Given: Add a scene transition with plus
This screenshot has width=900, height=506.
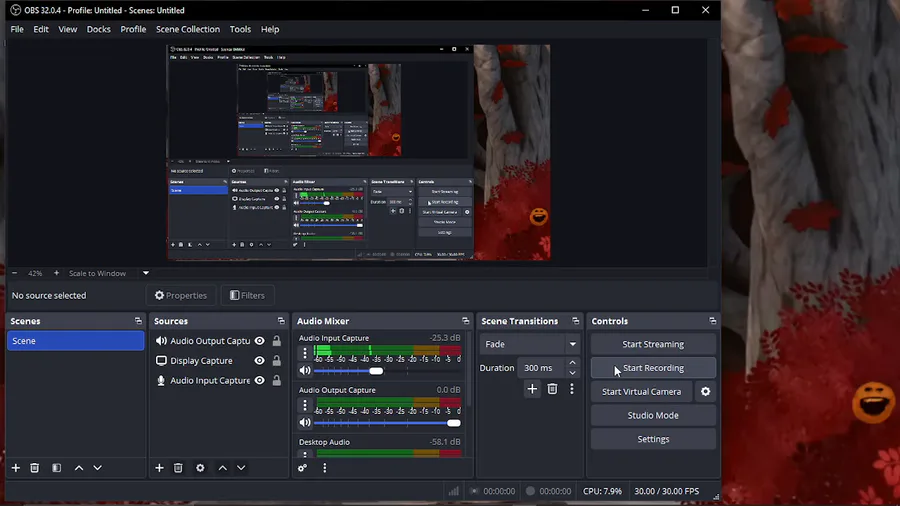Looking at the screenshot, I should 532,389.
